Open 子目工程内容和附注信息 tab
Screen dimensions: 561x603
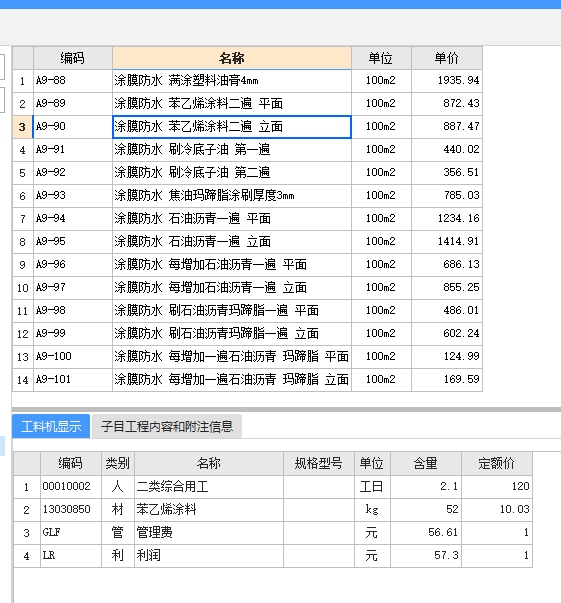tap(167, 426)
